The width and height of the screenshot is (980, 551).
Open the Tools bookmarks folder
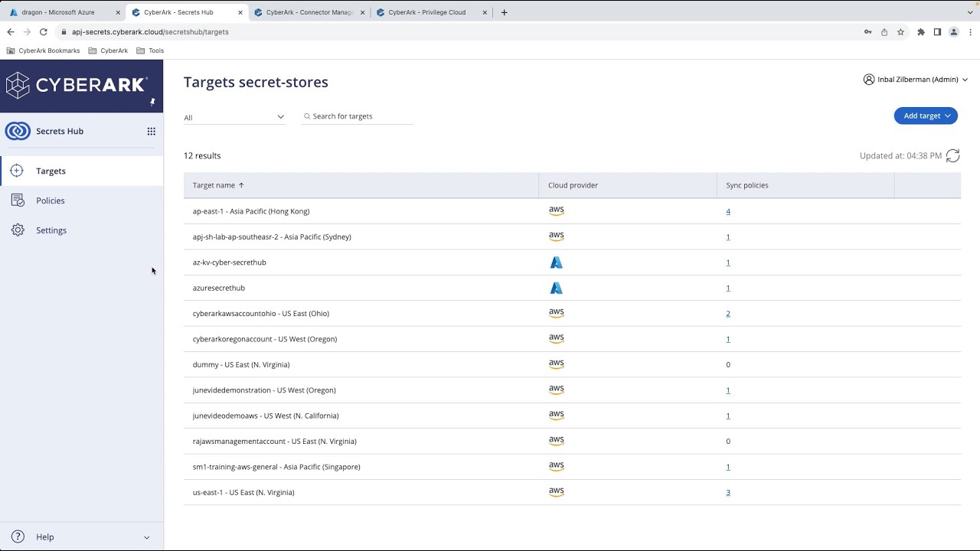point(150,51)
